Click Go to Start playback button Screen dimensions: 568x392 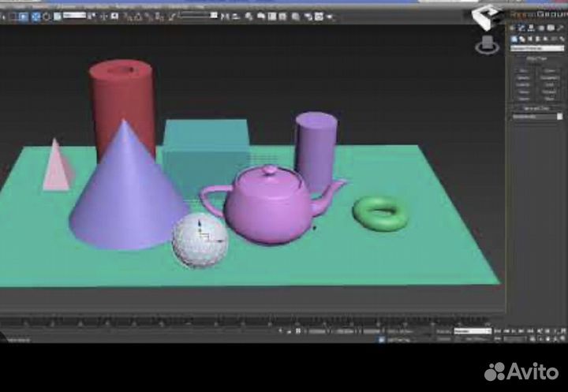(x=498, y=330)
